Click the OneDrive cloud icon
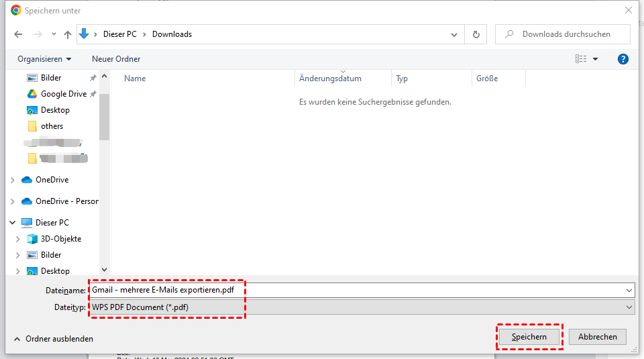Viewport: 644px width, 359px height. click(x=27, y=180)
